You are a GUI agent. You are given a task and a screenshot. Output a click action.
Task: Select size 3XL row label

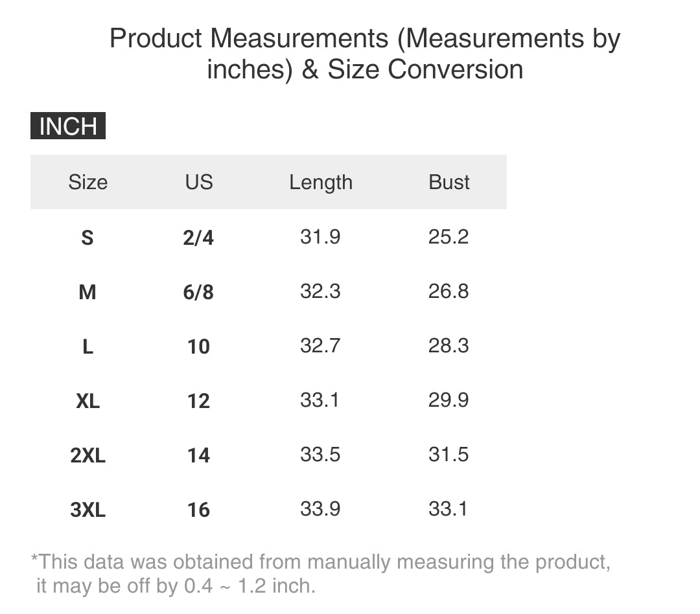pos(87,510)
